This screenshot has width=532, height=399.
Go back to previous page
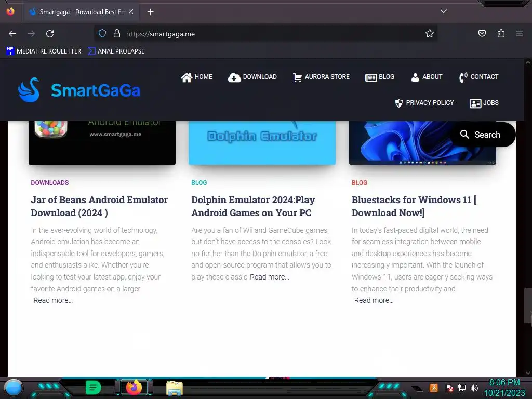click(12, 34)
